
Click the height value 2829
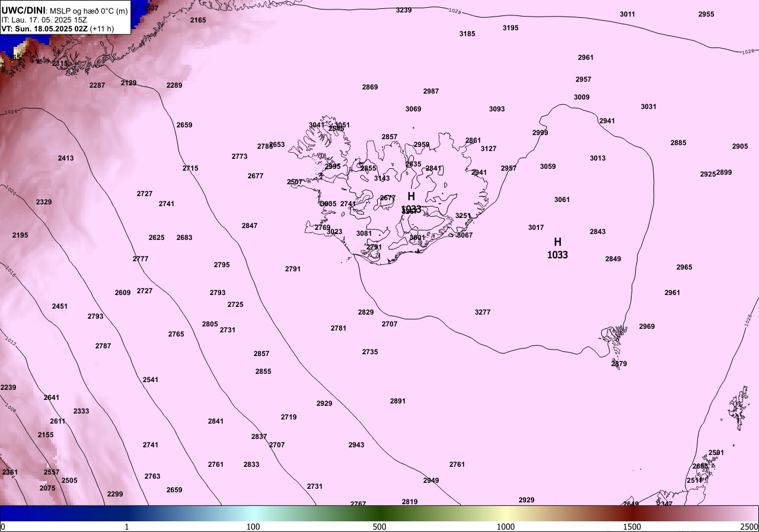pos(366,312)
